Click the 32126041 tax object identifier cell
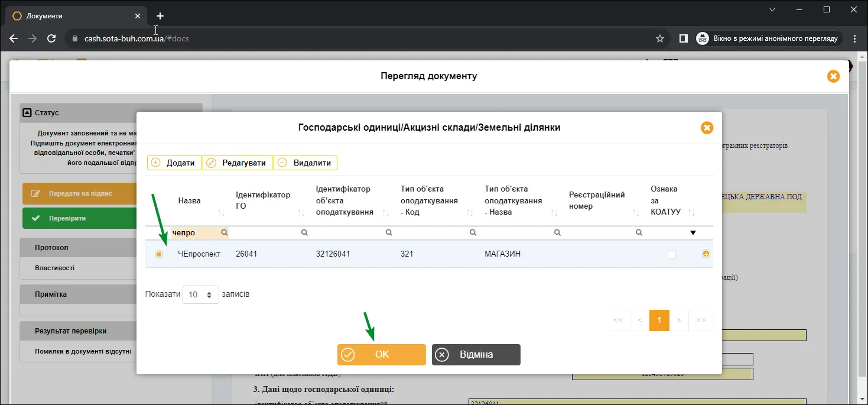868x405 pixels. (333, 254)
